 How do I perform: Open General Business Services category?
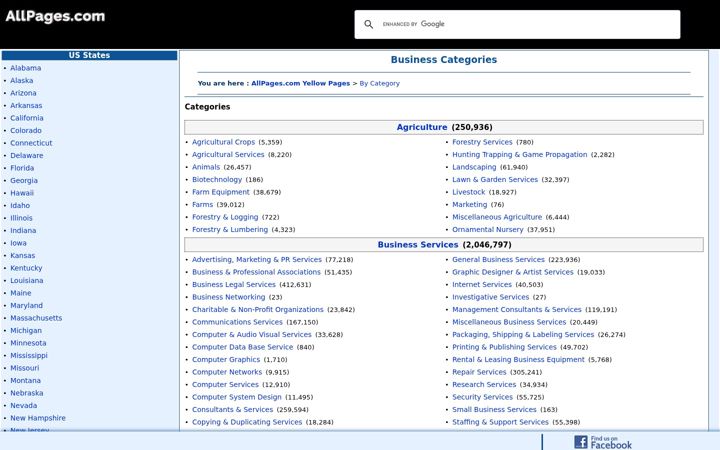(x=498, y=259)
